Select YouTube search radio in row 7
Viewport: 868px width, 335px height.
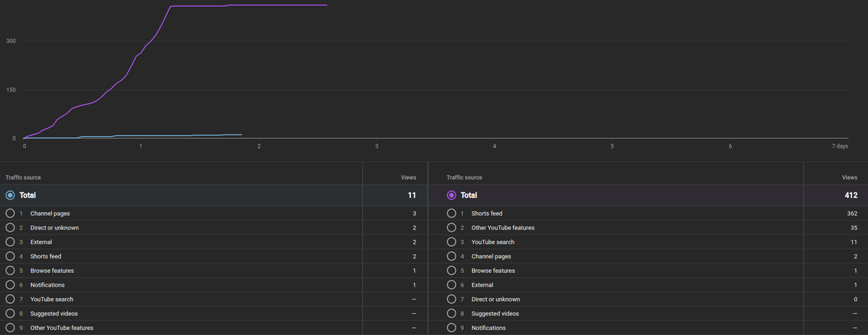tap(10, 299)
